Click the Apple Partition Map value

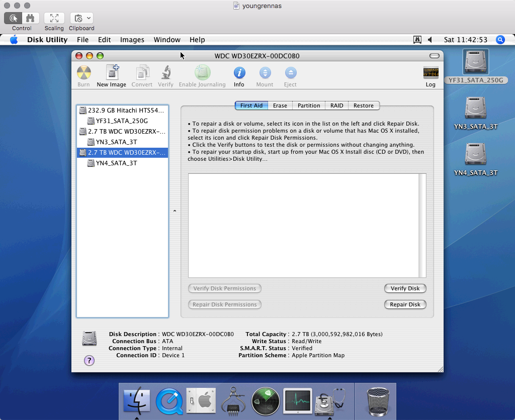(x=318, y=355)
